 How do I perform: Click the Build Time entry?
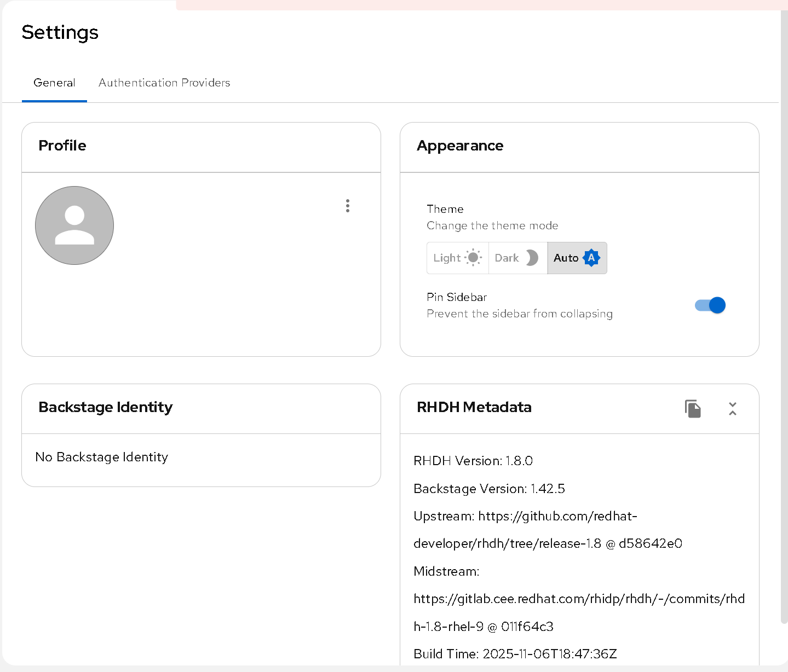[515, 654]
